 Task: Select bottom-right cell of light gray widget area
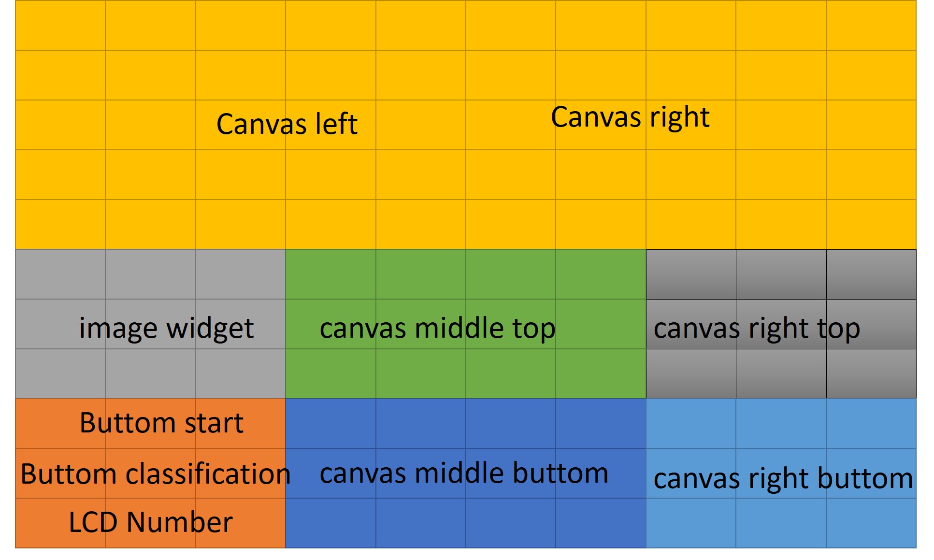(x=240, y=373)
